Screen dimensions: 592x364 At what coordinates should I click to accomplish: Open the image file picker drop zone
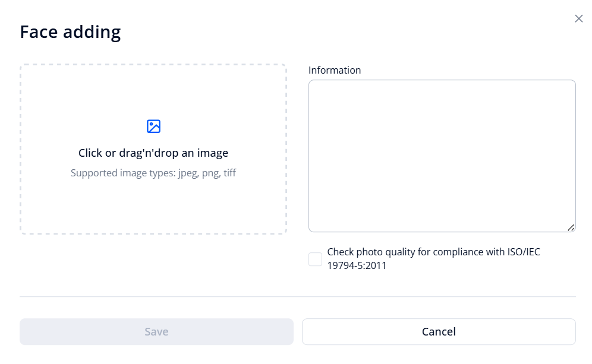tap(153, 147)
